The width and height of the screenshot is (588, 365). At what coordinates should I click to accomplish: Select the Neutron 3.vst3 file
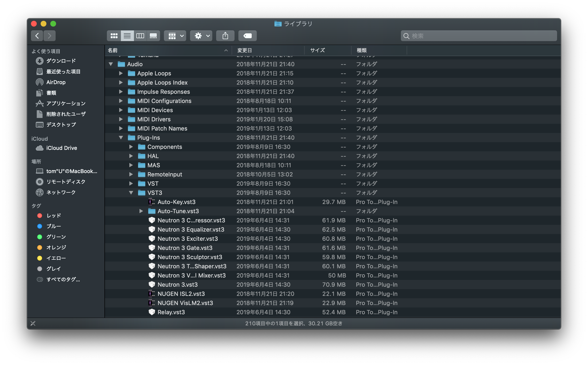(333, 285)
